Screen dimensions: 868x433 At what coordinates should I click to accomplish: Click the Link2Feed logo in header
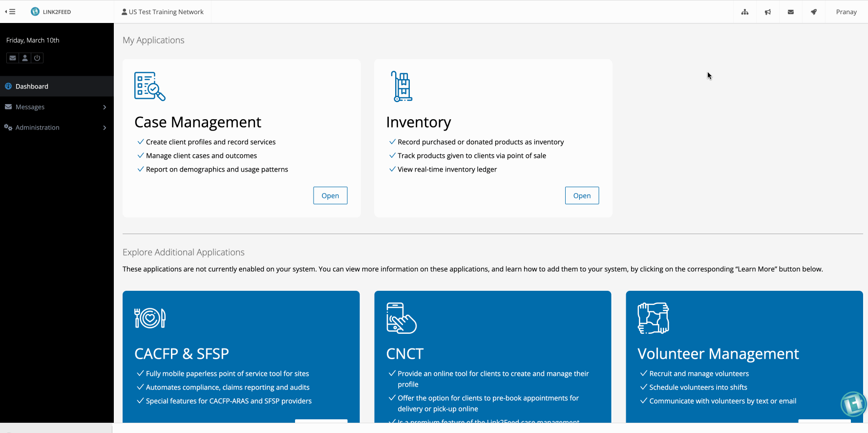tap(51, 12)
